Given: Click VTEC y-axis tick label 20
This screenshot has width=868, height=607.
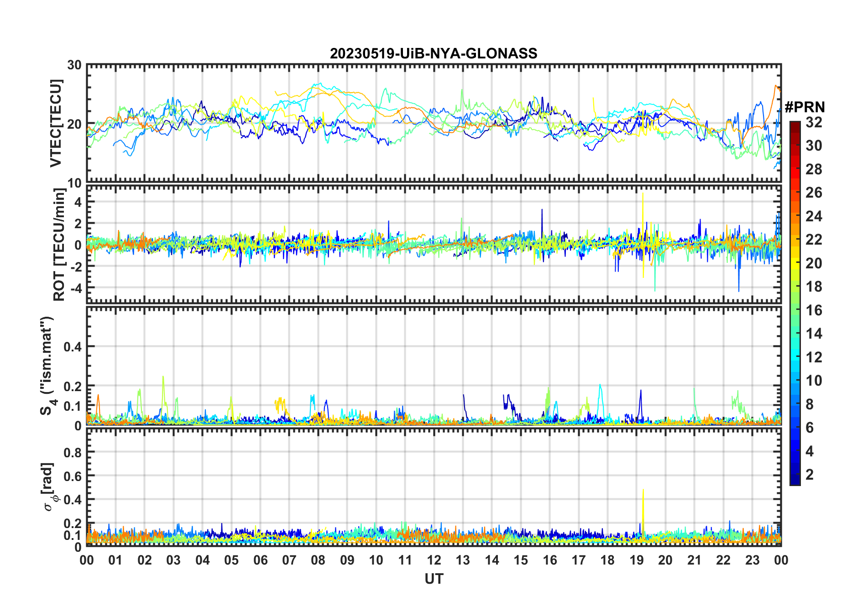Looking at the screenshot, I should coord(74,124).
